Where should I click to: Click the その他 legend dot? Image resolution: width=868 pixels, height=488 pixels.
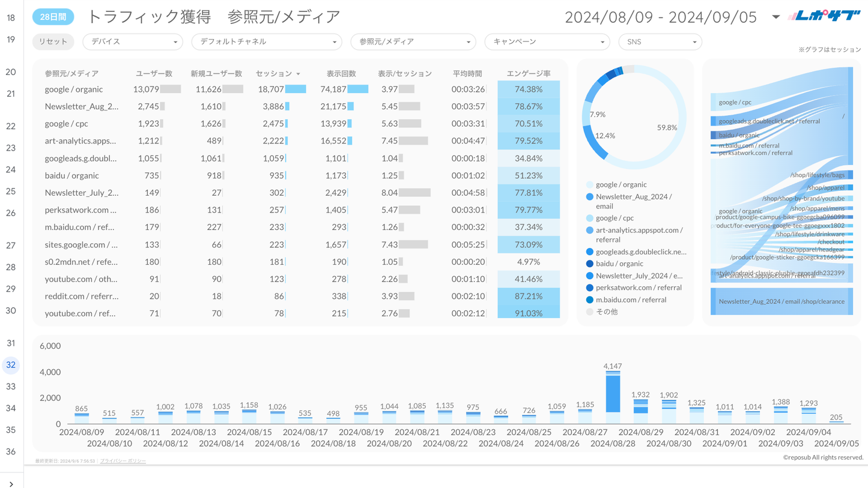tap(589, 312)
